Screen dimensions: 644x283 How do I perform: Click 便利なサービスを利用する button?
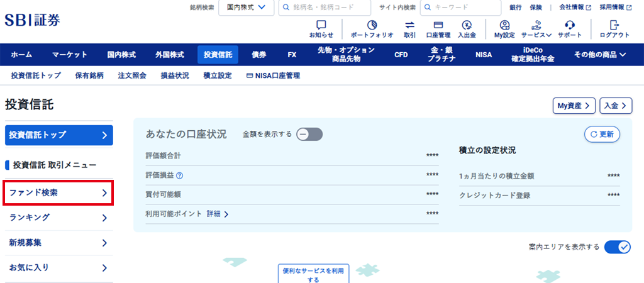313,274
